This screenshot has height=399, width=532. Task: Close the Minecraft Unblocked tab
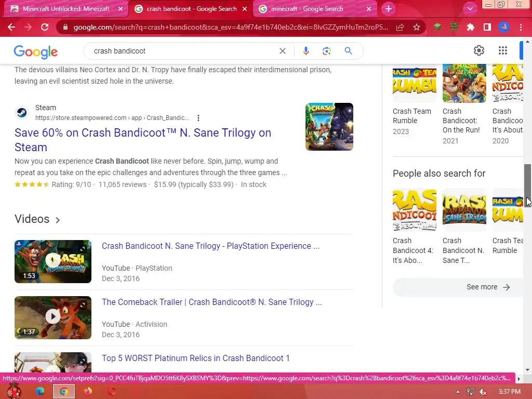(x=121, y=9)
